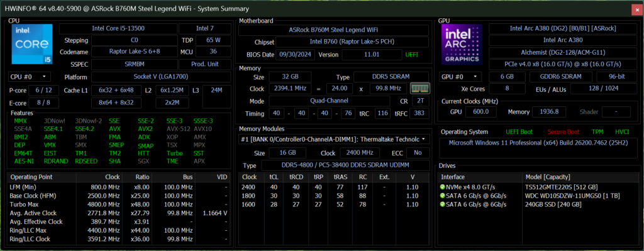Viewport: 644px width, 251px height.
Task: Click the PCIe v4.0 x8 link field
Action: [x=563, y=65]
